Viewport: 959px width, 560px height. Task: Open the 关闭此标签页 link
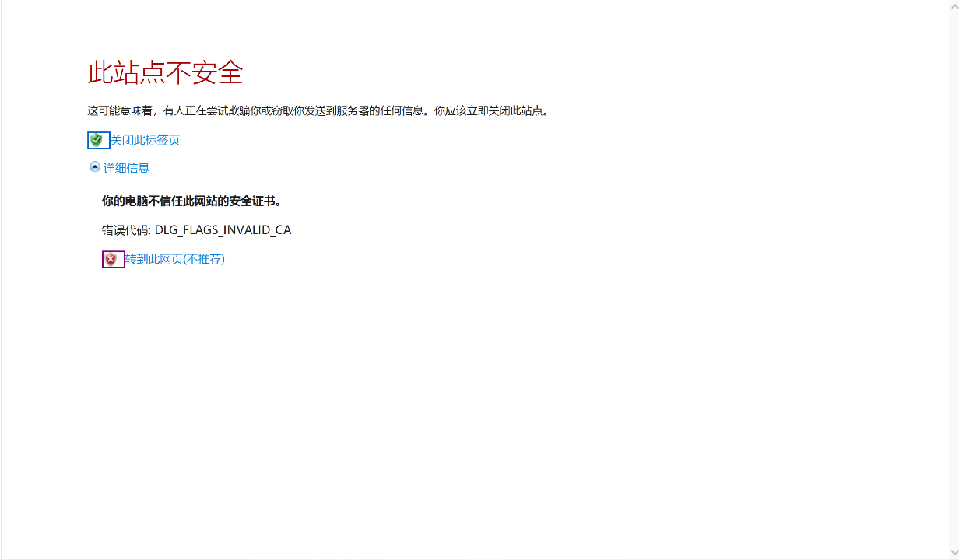(x=145, y=140)
